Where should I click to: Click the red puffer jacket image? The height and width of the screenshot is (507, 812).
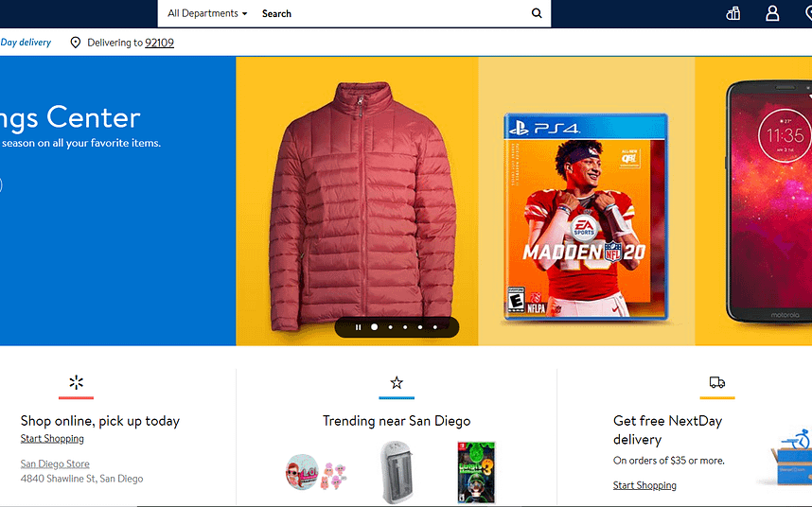click(x=362, y=206)
